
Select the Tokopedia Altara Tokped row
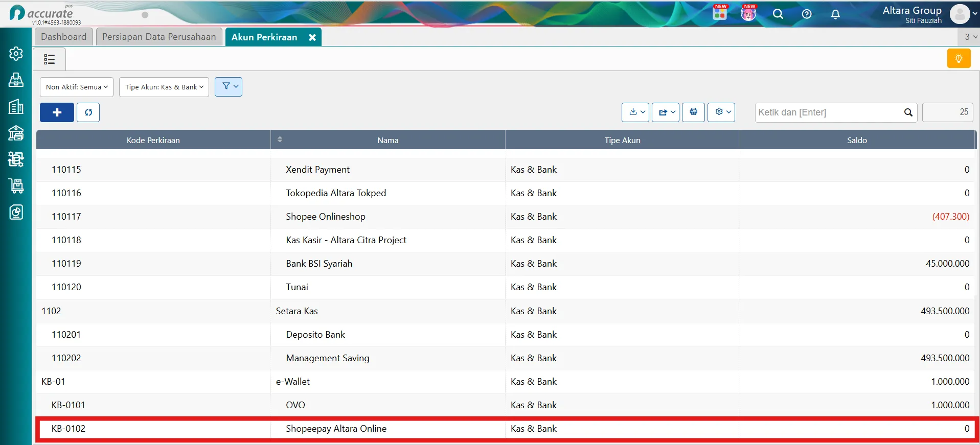[506, 193]
